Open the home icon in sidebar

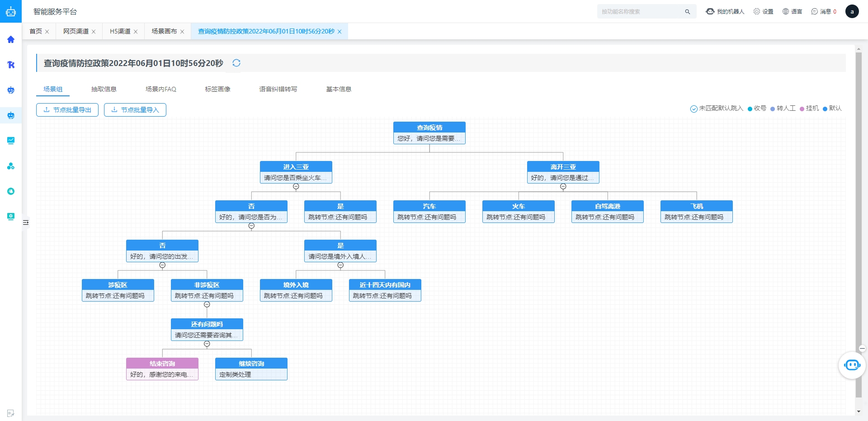pyautogui.click(x=11, y=39)
